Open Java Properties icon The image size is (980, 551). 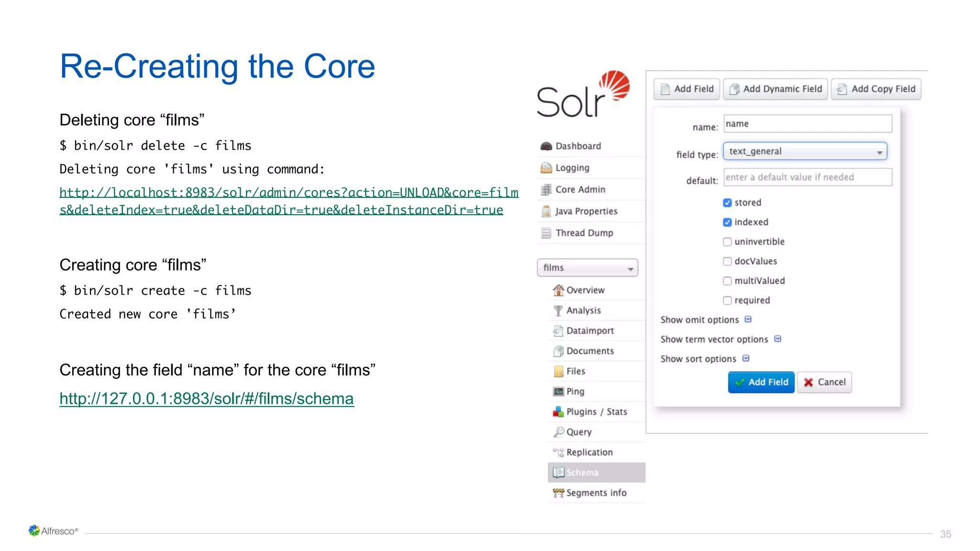[x=546, y=211]
